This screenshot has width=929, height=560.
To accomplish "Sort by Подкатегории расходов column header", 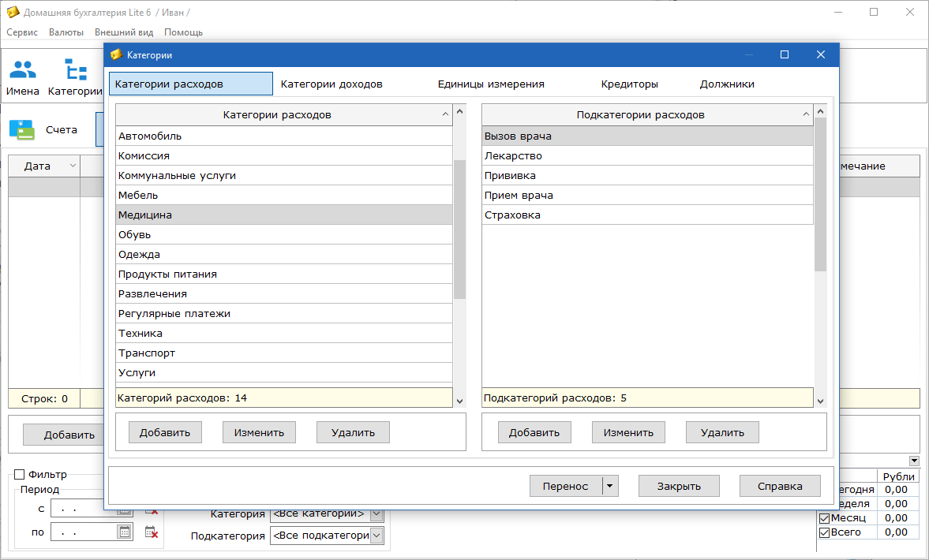I will click(x=647, y=115).
